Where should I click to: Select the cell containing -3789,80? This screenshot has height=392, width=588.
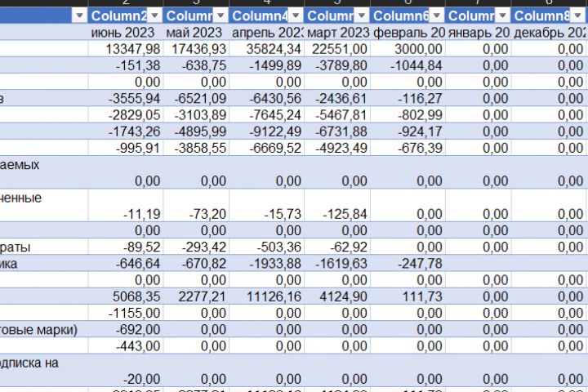pyautogui.click(x=337, y=65)
